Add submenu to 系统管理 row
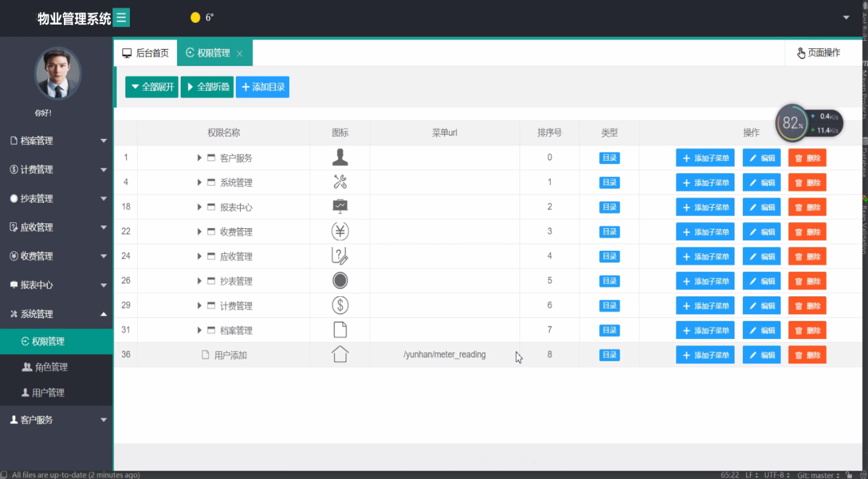The height and width of the screenshot is (479, 868). pos(705,183)
